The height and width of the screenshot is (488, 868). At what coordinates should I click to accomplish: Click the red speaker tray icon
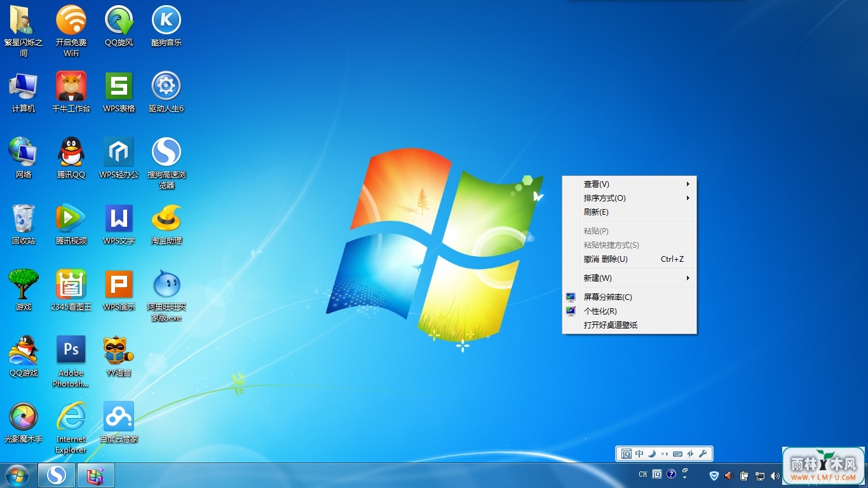(x=729, y=475)
